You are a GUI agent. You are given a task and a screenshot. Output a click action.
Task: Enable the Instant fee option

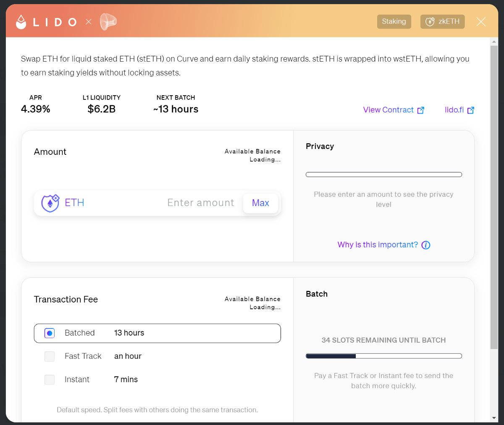tap(50, 379)
